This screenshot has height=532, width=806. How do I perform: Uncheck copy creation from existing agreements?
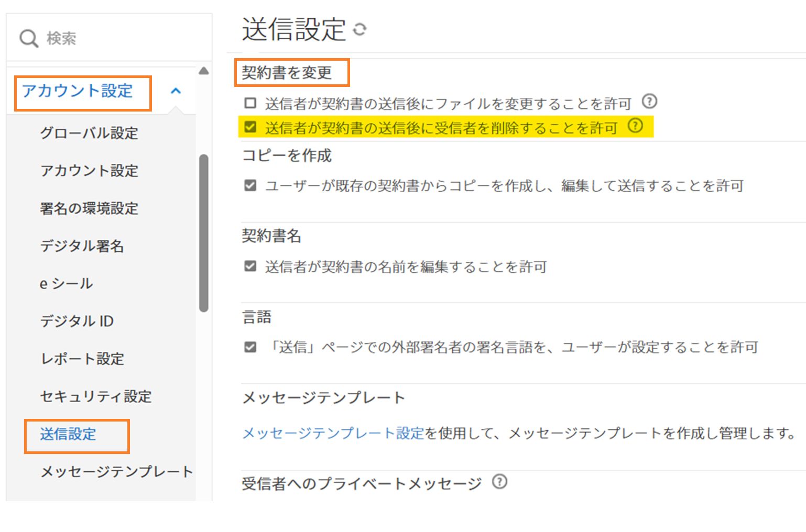250,185
